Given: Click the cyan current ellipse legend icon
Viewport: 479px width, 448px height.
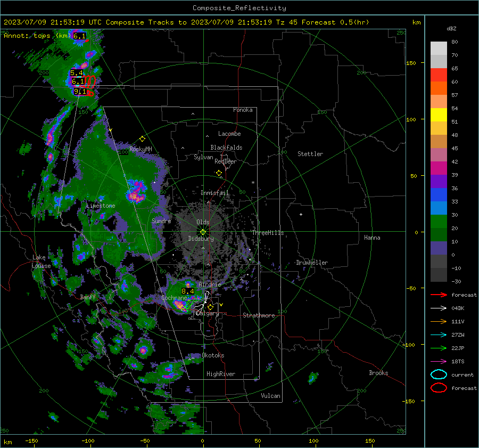Looking at the screenshot, I should pos(439,374).
